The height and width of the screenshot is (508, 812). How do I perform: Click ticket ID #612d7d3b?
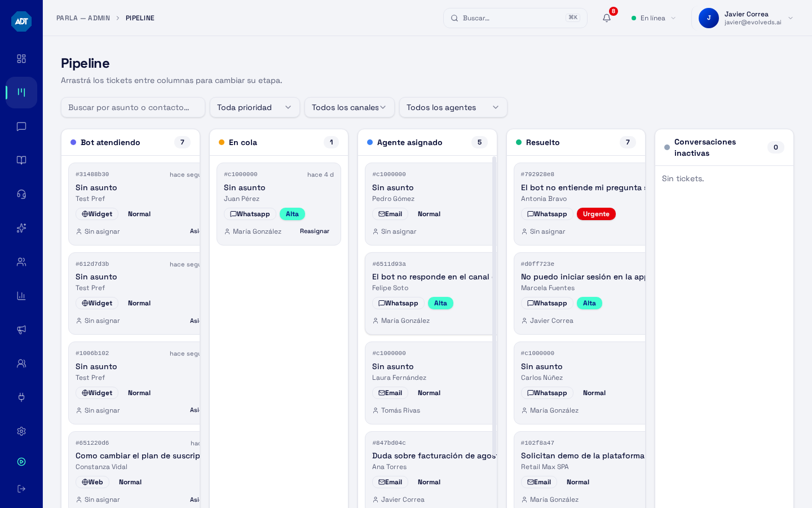point(92,264)
